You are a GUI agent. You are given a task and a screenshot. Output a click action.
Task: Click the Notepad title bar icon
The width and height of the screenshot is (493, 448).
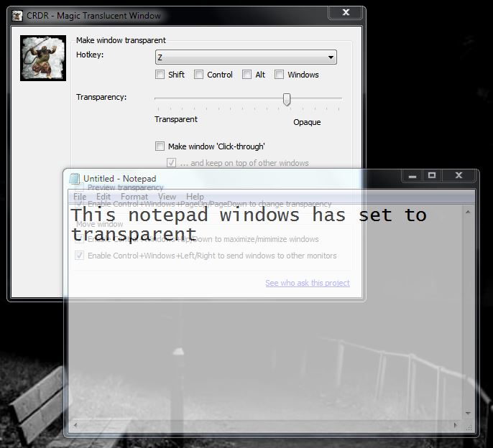coord(75,179)
